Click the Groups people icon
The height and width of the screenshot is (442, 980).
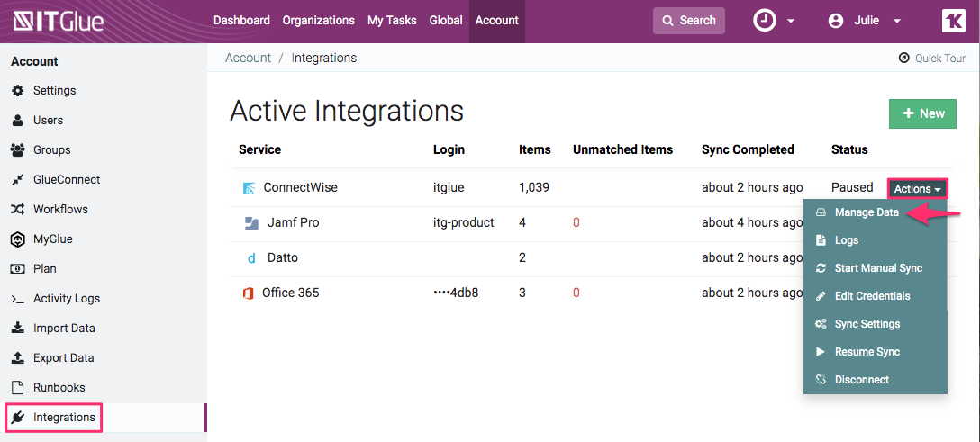[17, 149]
